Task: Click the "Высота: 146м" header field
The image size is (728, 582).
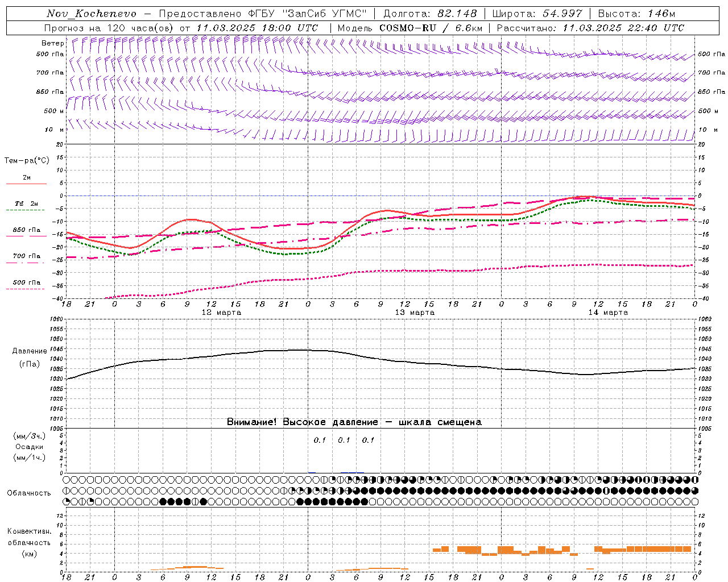Action: click(x=636, y=14)
